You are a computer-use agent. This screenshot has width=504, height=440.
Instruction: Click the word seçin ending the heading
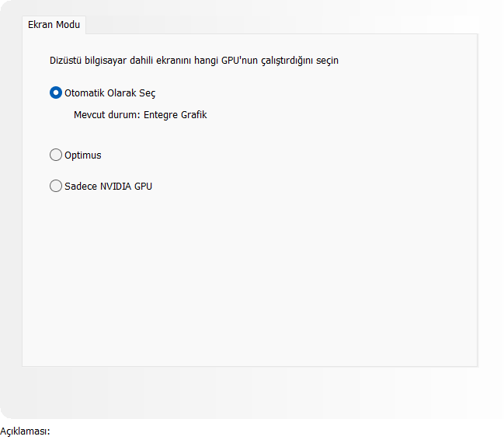click(x=325, y=61)
